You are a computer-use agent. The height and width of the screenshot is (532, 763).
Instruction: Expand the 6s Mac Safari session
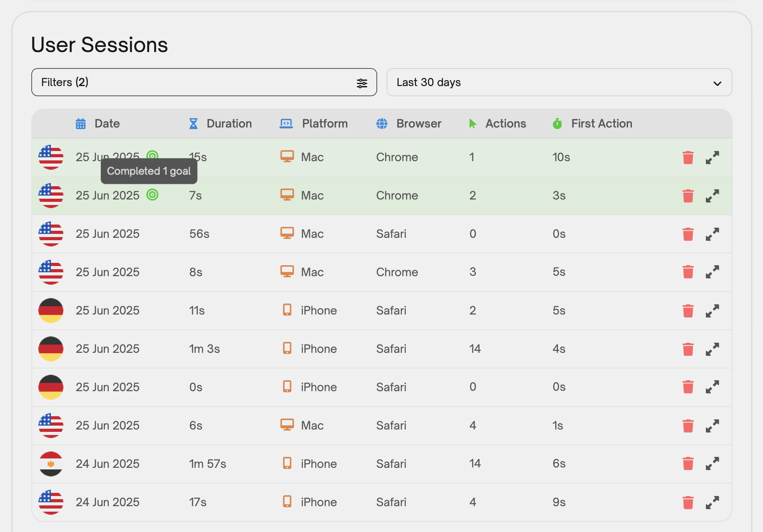(713, 426)
